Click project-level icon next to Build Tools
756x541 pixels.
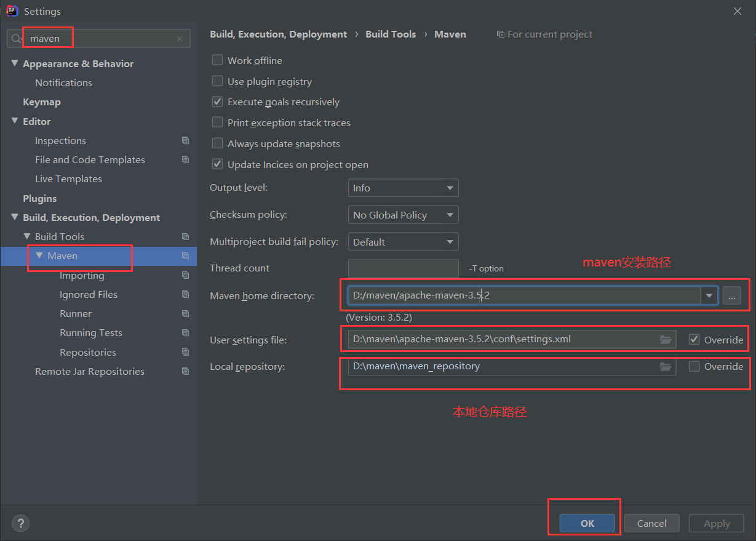(x=185, y=236)
